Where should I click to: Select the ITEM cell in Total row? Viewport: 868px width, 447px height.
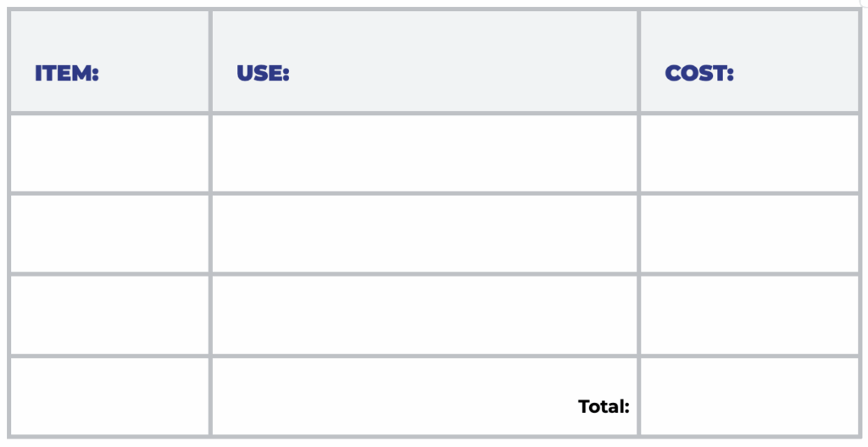click(109, 395)
